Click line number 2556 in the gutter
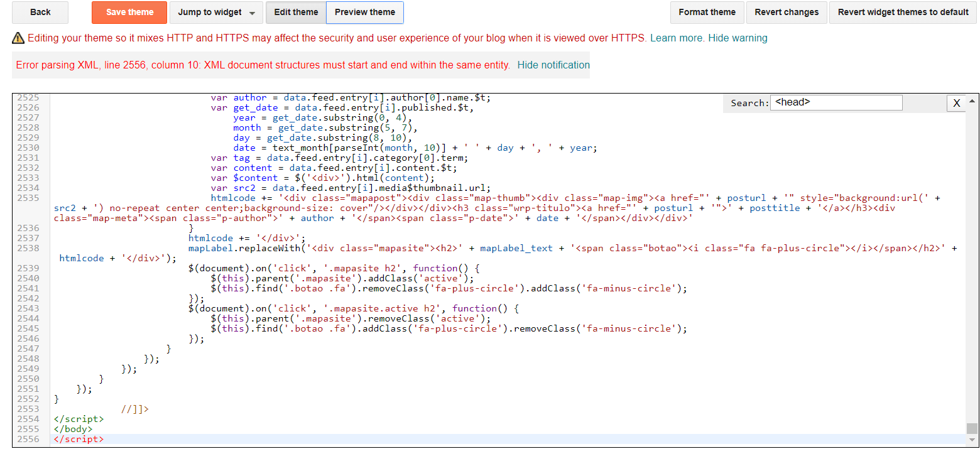This screenshot has width=980, height=449. point(30,439)
